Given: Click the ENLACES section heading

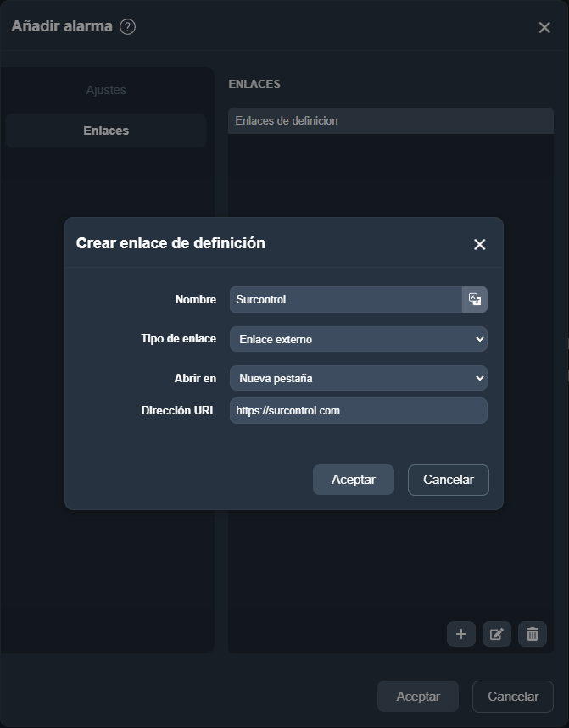Looking at the screenshot, I should click(254, 84).
